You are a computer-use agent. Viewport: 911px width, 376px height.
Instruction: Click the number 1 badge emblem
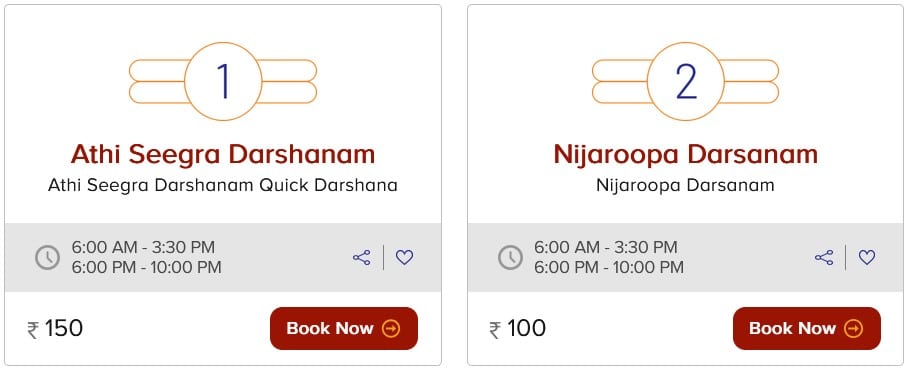click(x=223, y=81)
